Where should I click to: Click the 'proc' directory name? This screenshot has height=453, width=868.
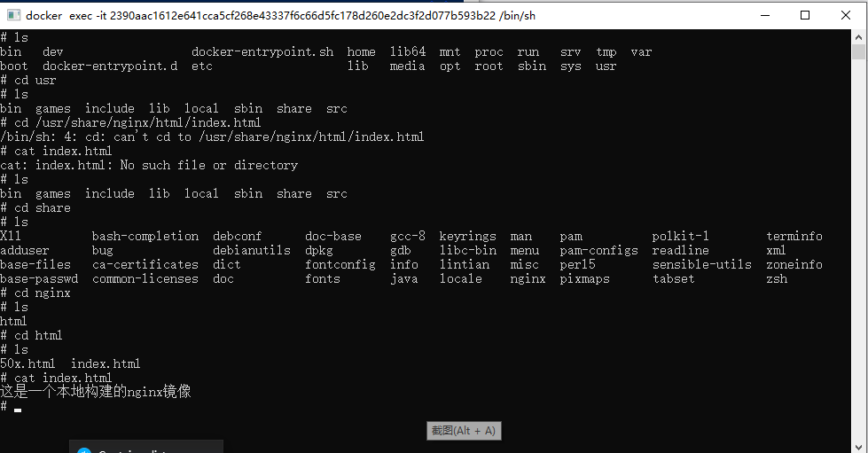pos(489,52)
